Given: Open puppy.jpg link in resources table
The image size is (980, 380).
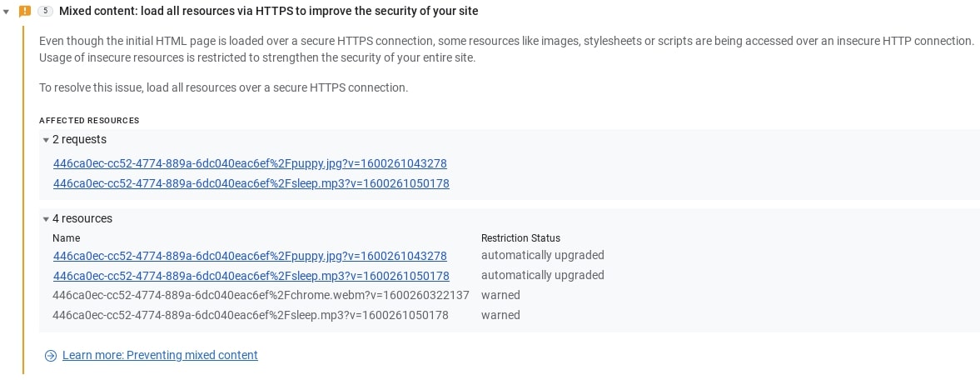Looking at the screenshot, I should (250, 256).
